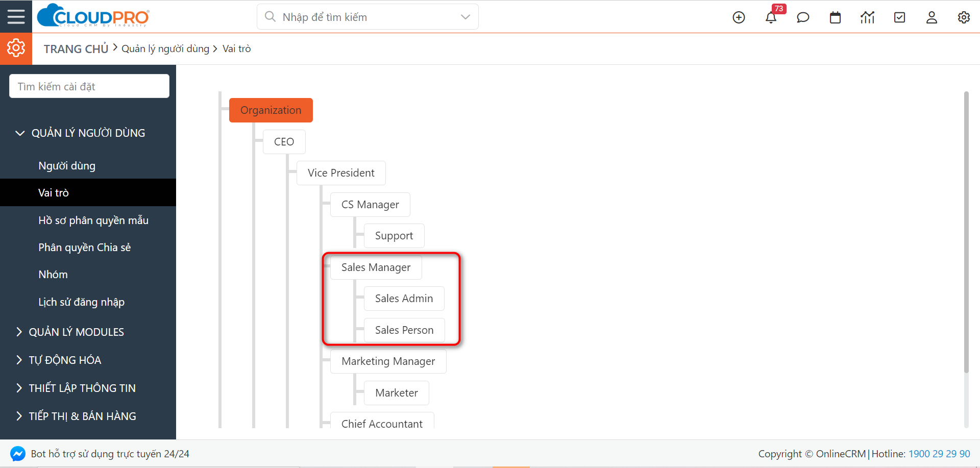Click Quản lý người dùng breadcrumb
Viewport: 980px width, 468px height.
[165, 48]
